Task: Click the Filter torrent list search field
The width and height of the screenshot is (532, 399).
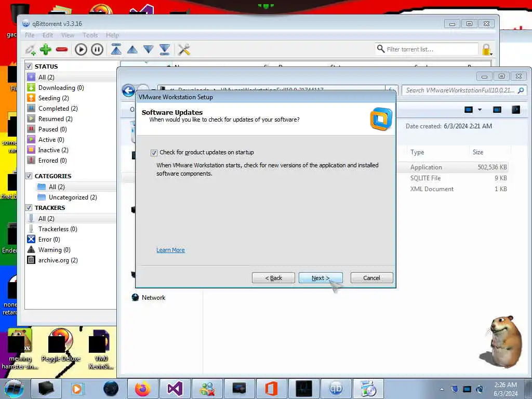Action: [427, 49]
